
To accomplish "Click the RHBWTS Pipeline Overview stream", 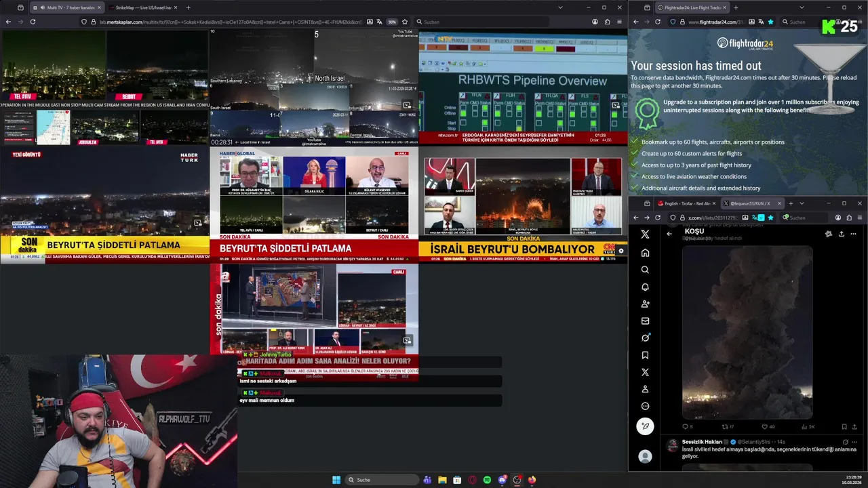I will pyautogui.click(x=523, y=87).
